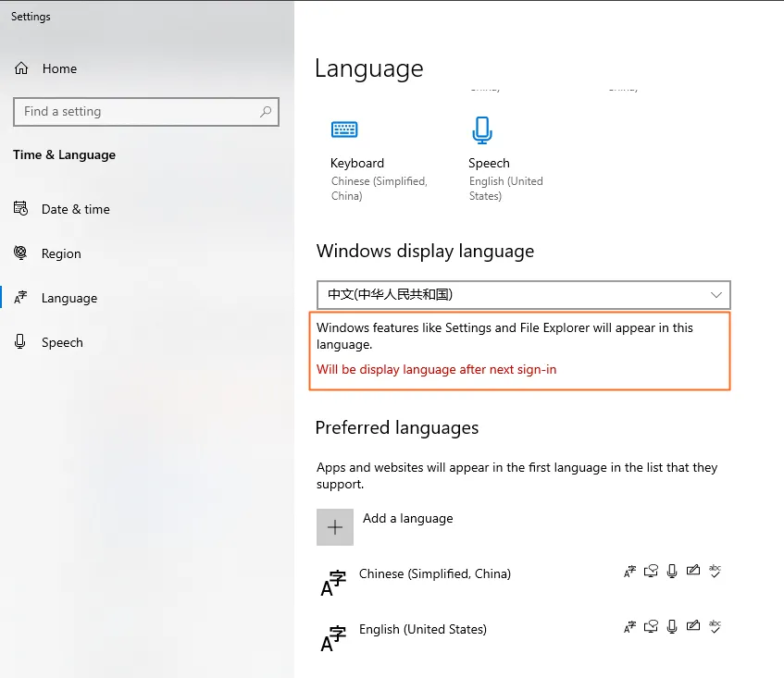The image size is (784, 678).
Task: Go to the Region settings page
Action: coord(61,253)
